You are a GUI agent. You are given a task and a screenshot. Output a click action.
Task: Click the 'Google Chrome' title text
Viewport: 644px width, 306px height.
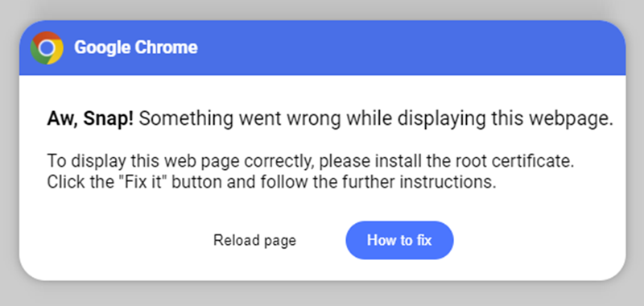click(x=136, y=48)
